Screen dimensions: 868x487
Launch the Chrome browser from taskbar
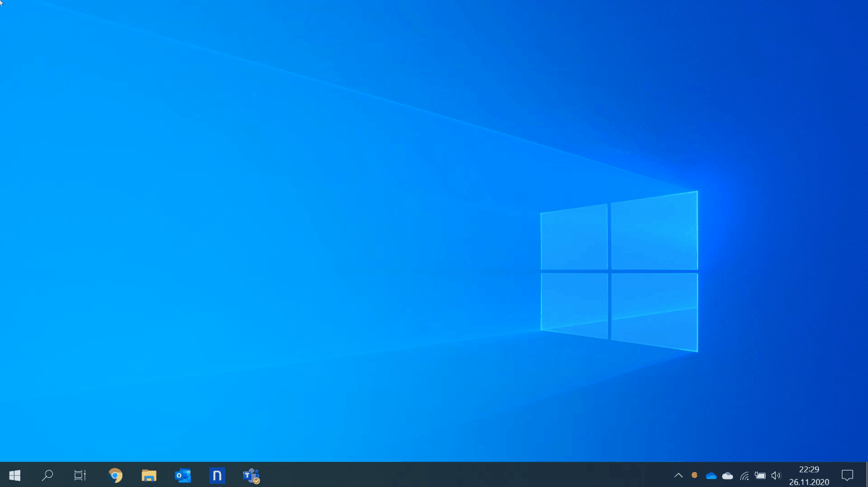(x=115, y=475)
